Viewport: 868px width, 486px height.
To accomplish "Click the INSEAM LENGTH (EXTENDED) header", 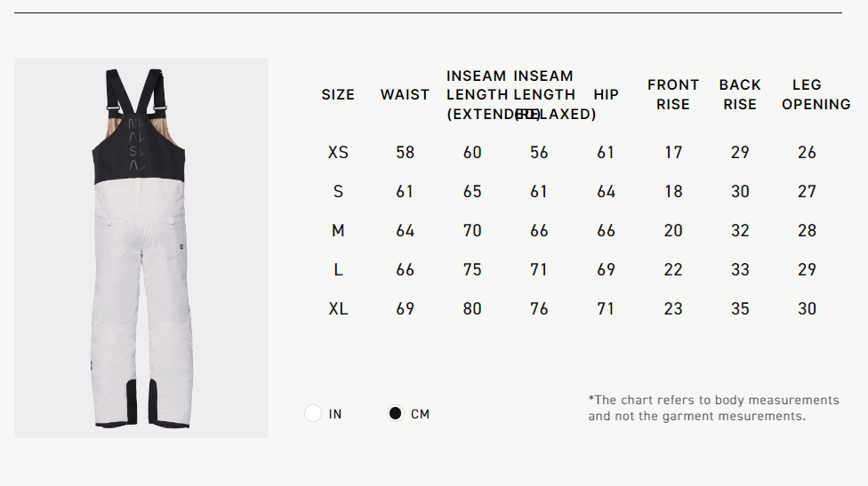I will click(x=478, y=94).
